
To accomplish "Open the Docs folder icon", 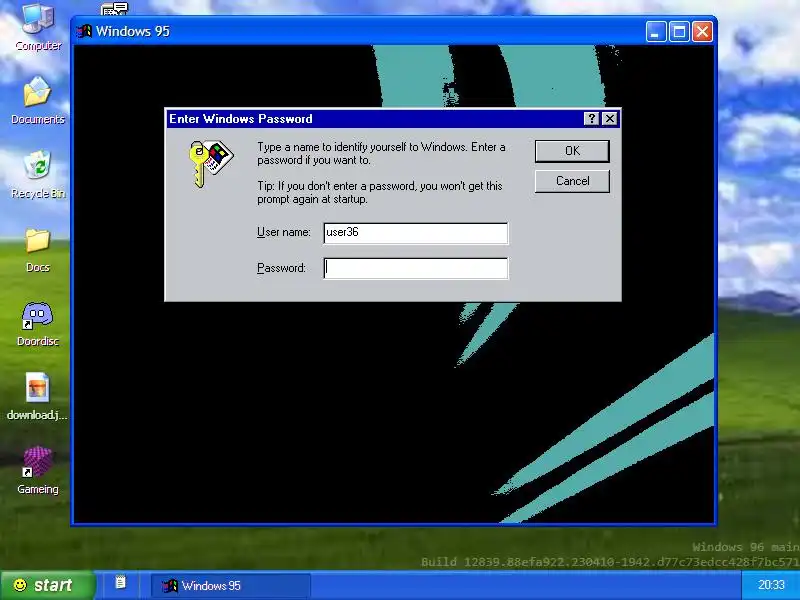I will point(38,248).
